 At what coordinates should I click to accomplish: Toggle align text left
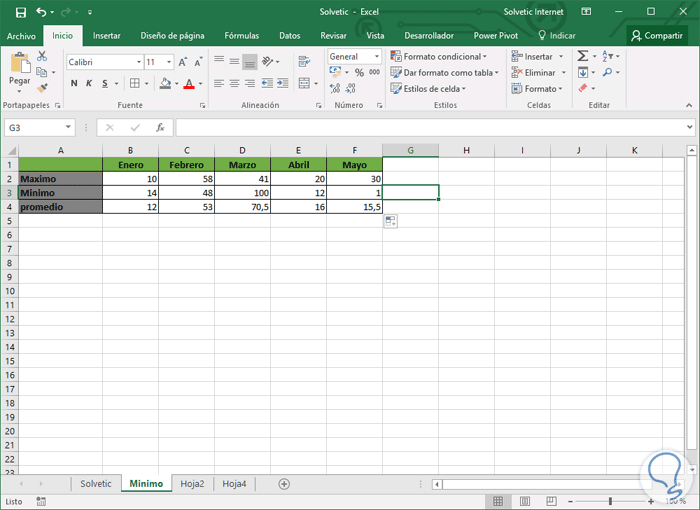219,83
